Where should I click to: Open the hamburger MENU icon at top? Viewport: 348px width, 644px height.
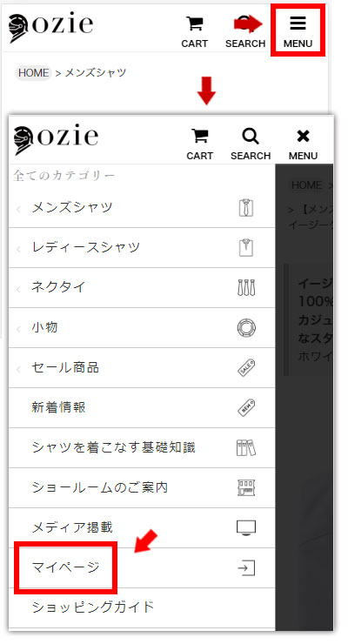click(x=298, y=30)
